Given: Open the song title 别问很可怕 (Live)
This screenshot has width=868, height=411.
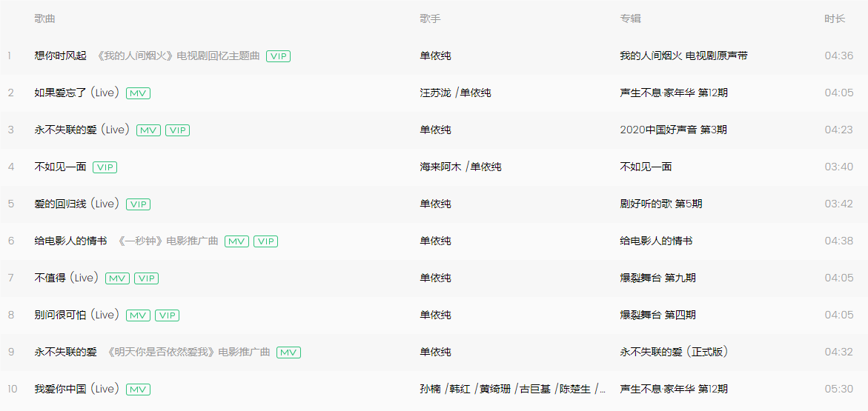Looking at the screenshot, I should (x=76, y=315).
